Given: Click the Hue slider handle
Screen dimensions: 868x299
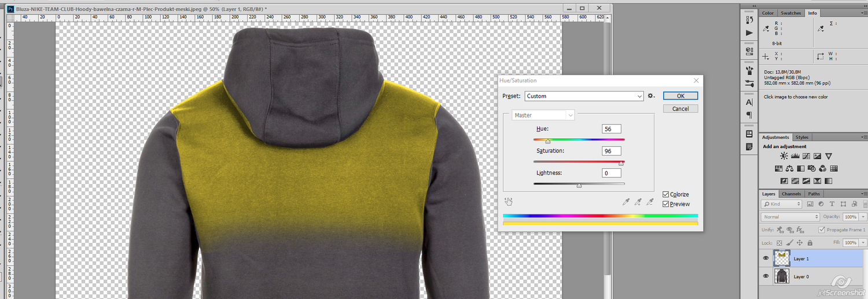Looking at the screenshot, I should pos(548,141).
